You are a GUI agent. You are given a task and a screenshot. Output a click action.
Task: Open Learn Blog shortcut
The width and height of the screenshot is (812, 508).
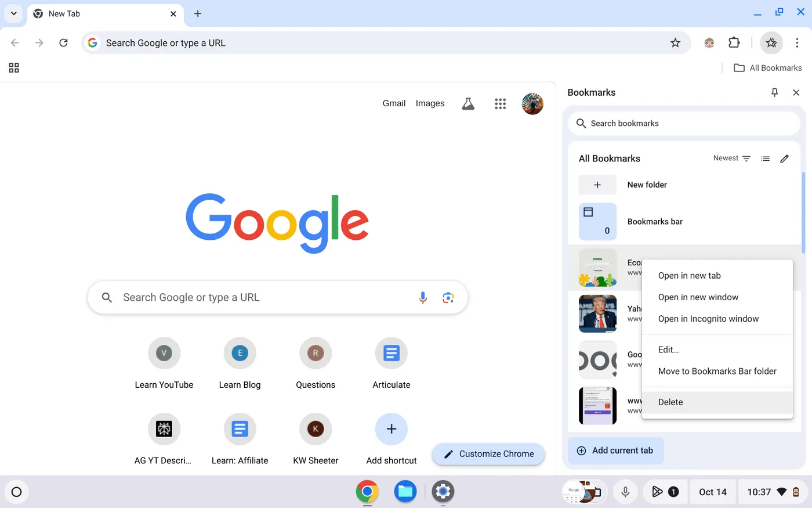240,363
